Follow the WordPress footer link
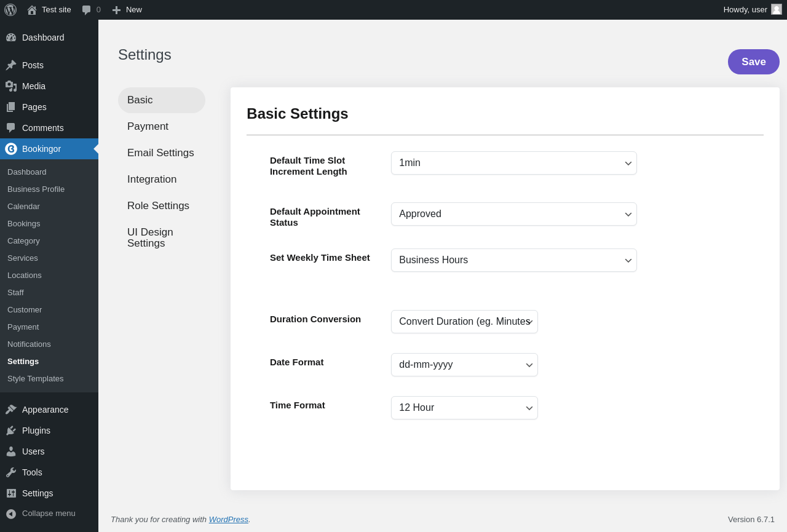This screenshot has width=787, height=532. pyautogui.click(x=228, y=519)
